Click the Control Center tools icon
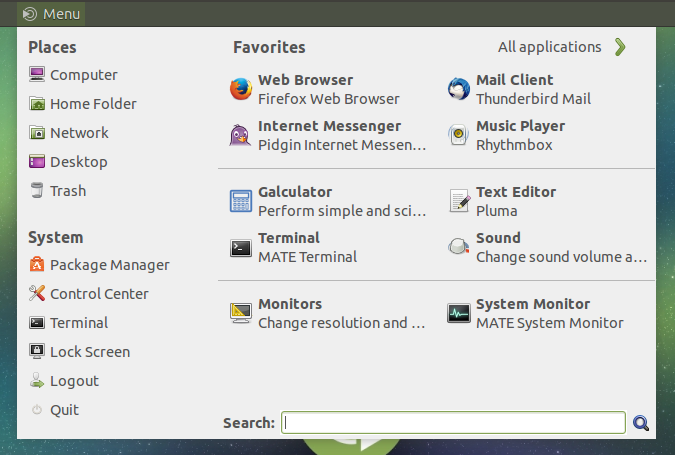The image size is (675, 455). point(37,294)
